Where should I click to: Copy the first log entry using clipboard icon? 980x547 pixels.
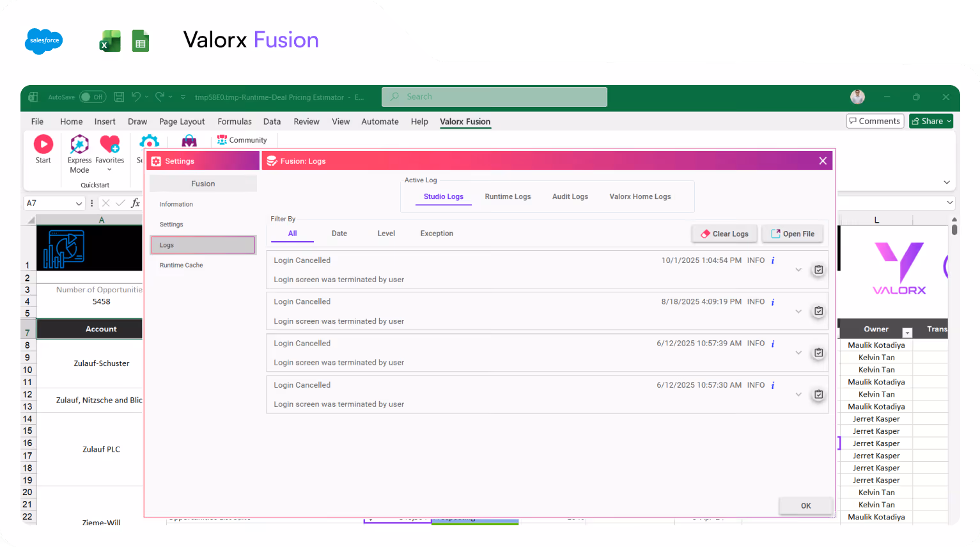[818, 269]
